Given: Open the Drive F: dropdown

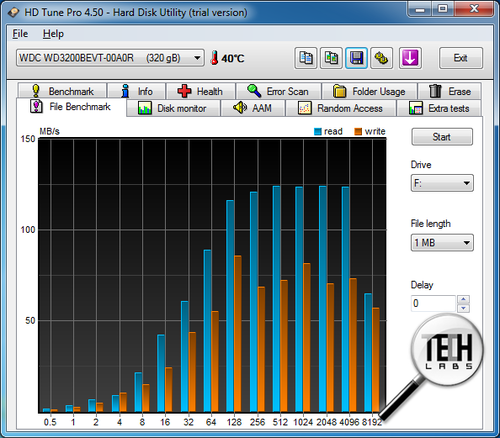Looking at the screenshot, I should (442, 183).
